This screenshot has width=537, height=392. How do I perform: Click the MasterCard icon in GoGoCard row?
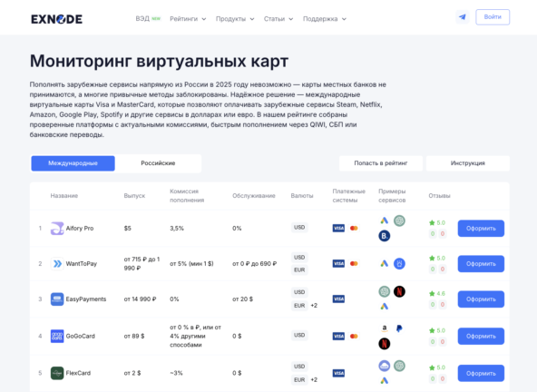point(354,336)
